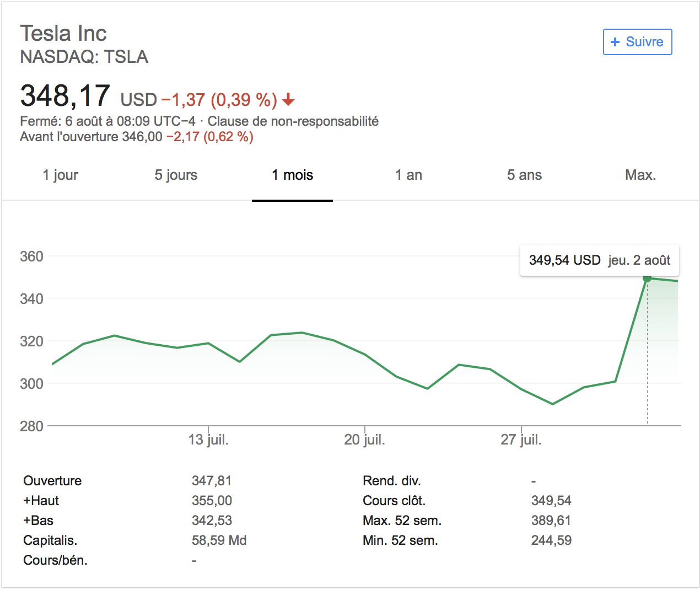Click the red down arrow price indicator
The width and height of the screenshot is (700, 589).
pyautogui.click(x=288, y=100)
